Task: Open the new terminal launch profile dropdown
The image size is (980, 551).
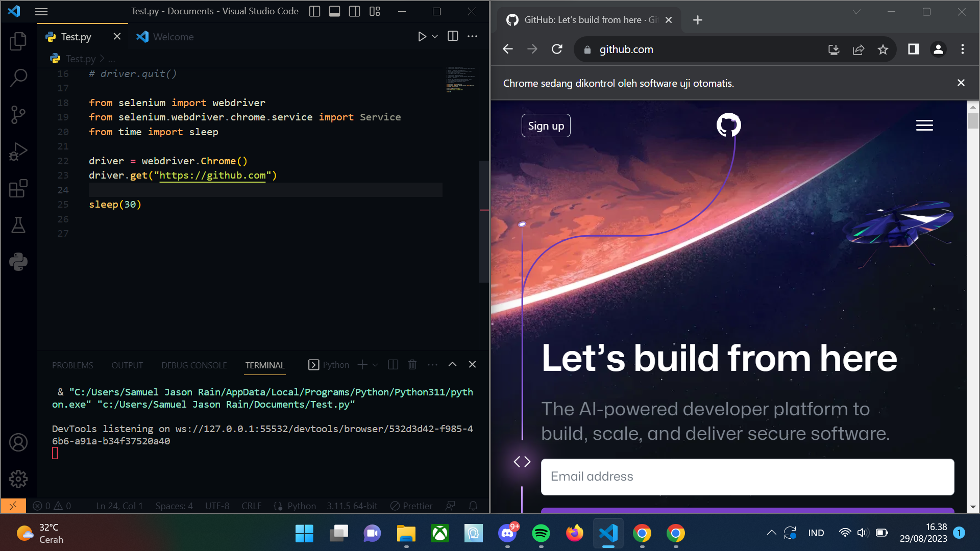Action: pyautogui.click(x=375, y=365)
